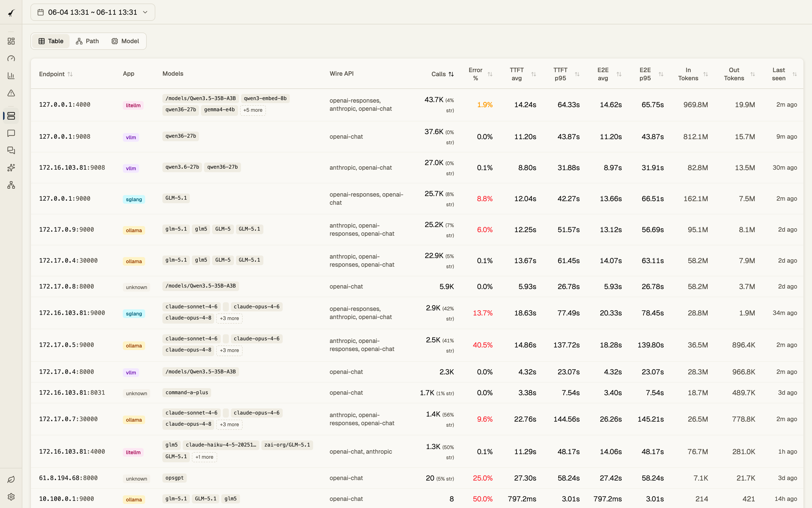
Task: Select endpoint 172.16.103.81:8031
Action: [72, 393]
